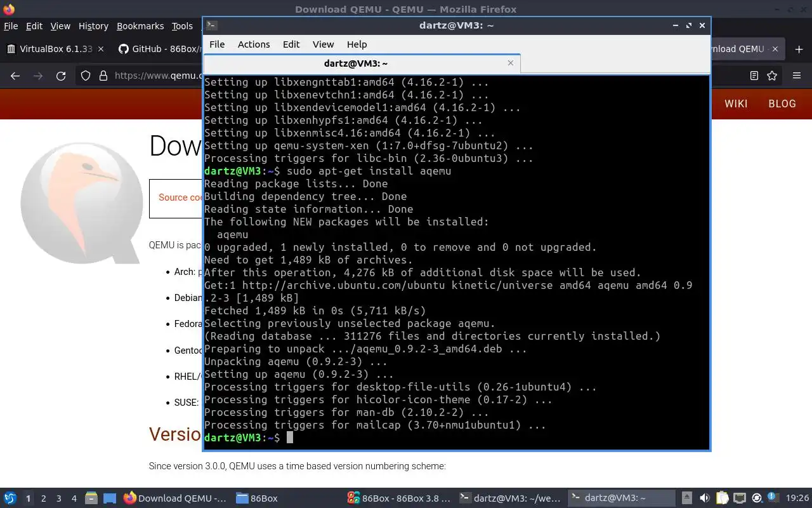Click 'Fetched 1,489 kB in 0s' line
Viewport: 812px width, 508px height.
pyautogui.click(x=315, y=311)
